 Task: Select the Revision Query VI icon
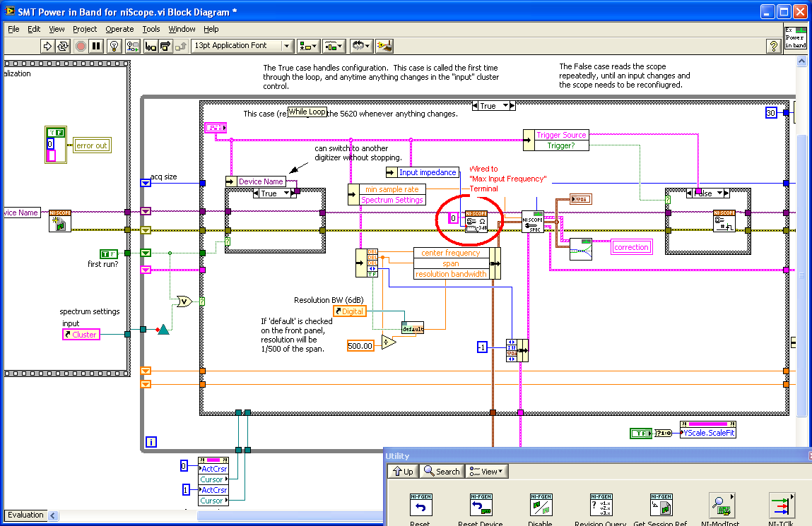tap(601, 505)
